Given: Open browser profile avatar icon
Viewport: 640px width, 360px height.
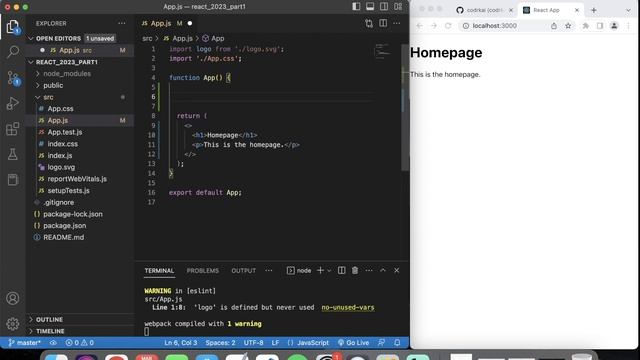Looking at the screenshot, I should [614, 26].
